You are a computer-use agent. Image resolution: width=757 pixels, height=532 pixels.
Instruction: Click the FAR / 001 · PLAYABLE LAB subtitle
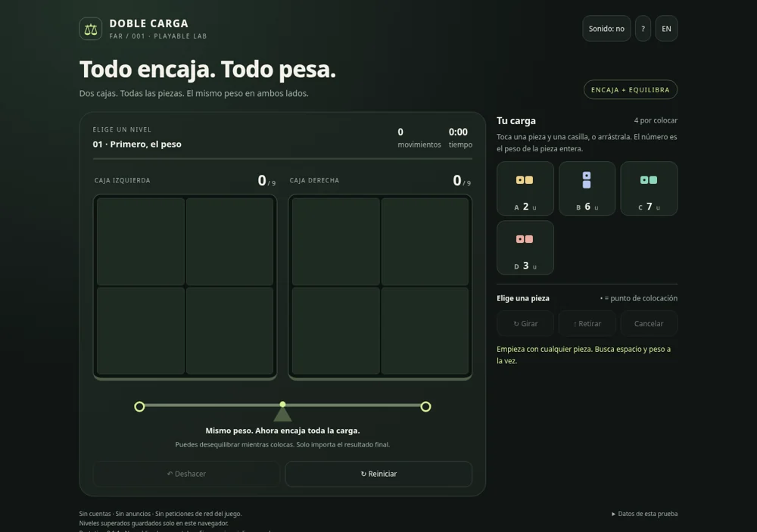(158, 36)
